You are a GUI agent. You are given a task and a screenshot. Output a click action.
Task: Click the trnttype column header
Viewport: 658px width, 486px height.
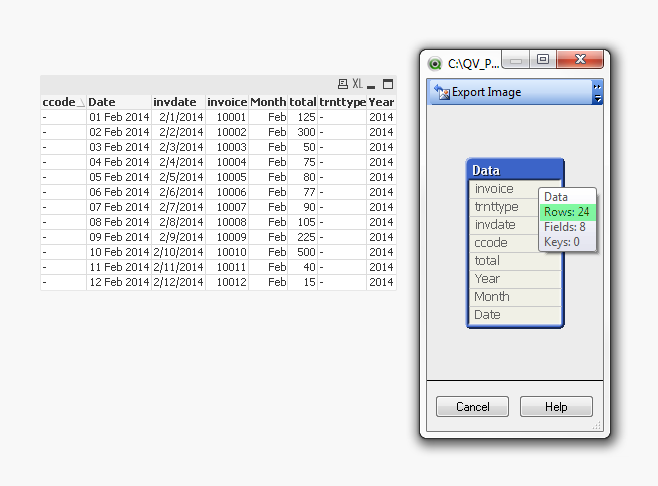point(342,102)
